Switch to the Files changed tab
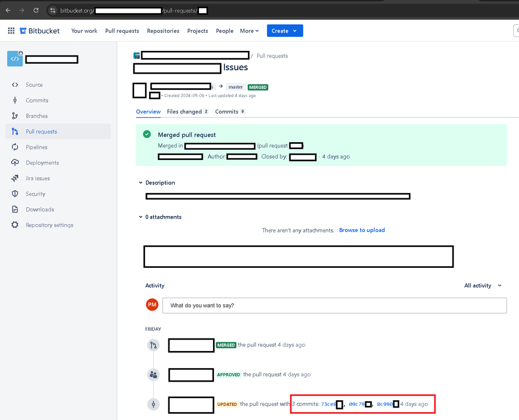519x420 pixels. [188, 112]
